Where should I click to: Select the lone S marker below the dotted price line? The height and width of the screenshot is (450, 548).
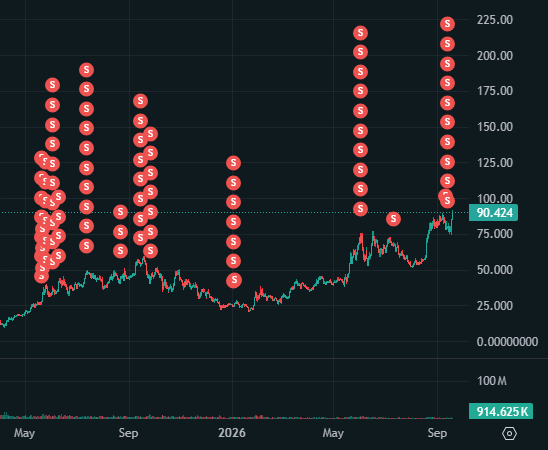[x=393, y=219]
